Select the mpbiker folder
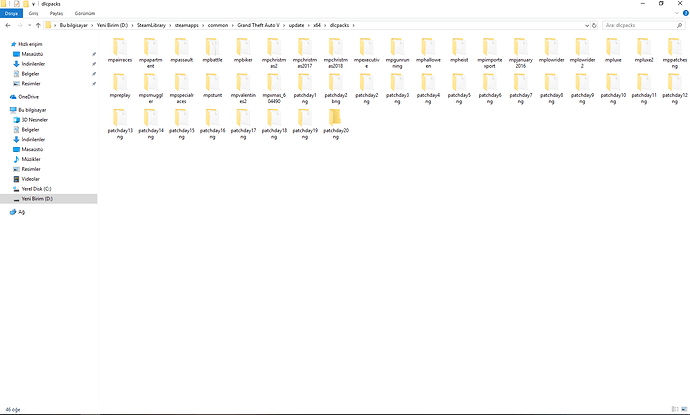The image size is (690, 415). coord(243,51)
